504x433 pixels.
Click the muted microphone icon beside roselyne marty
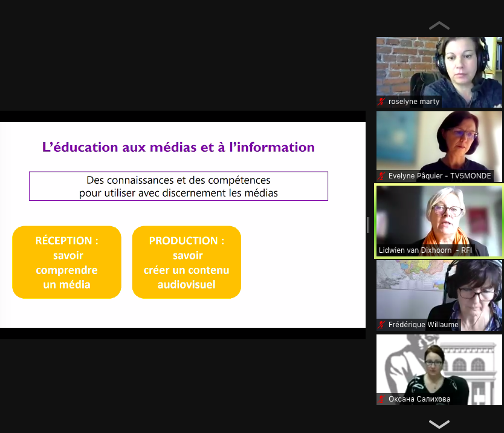(381, 102)
